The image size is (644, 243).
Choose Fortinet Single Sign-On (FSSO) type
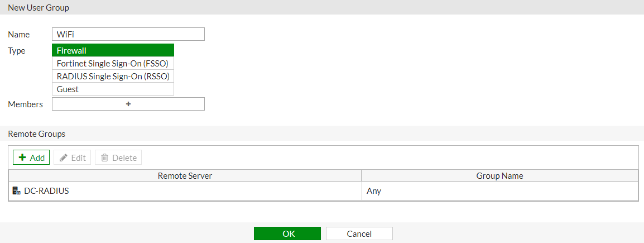point(113,63)
